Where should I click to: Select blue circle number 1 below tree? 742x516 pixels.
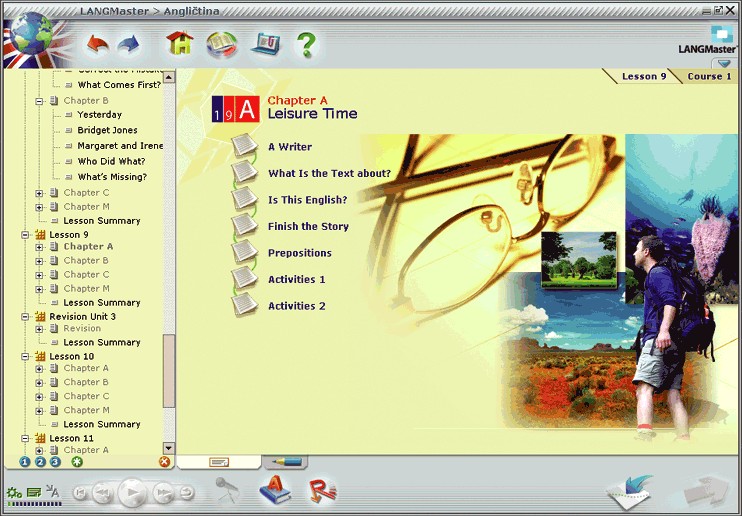click(25, 462)
